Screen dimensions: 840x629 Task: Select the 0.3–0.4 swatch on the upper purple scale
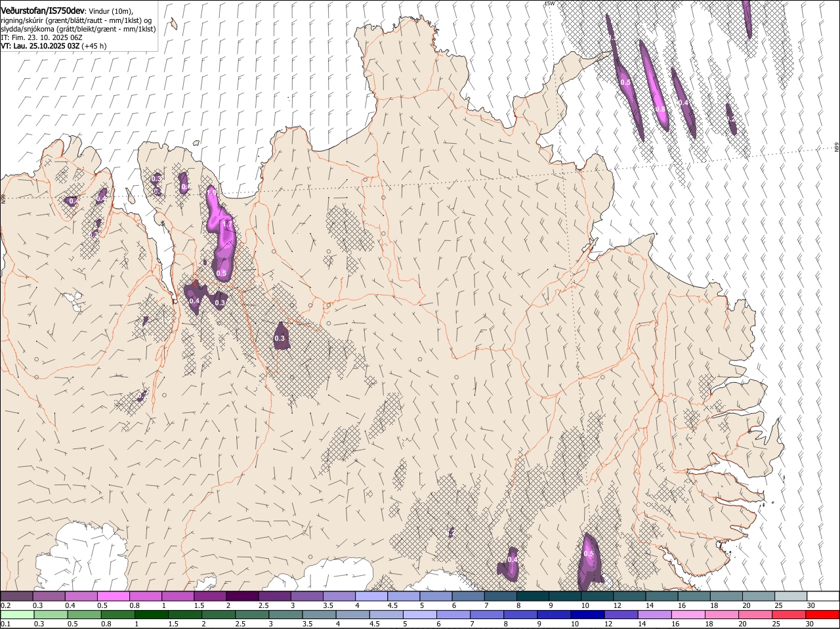pos(49,596)
